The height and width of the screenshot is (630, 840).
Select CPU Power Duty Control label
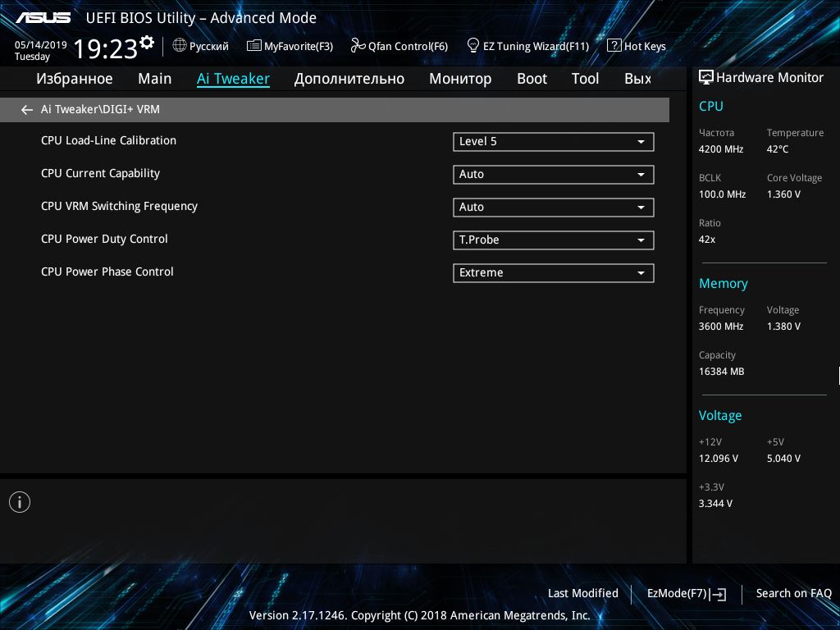point(104,239)
